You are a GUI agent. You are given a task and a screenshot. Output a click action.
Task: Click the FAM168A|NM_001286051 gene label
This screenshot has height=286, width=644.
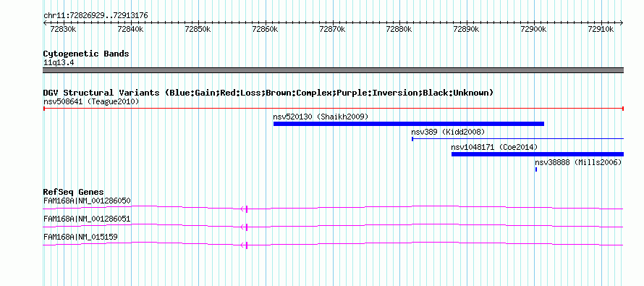point(87,219)
